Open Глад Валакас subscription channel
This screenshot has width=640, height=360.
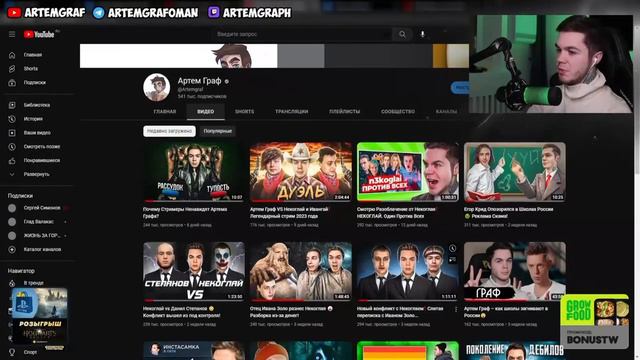[38, 222]
